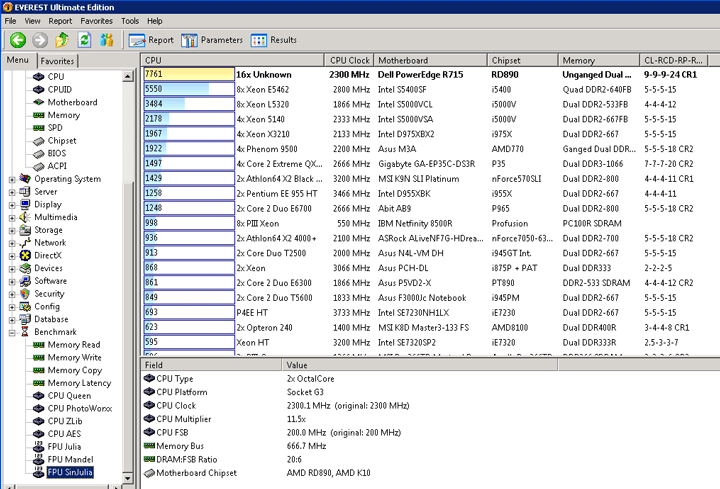This screenshot has height=489, width=720.
Task: Select the Security shield icon
Action: [25, 294]
